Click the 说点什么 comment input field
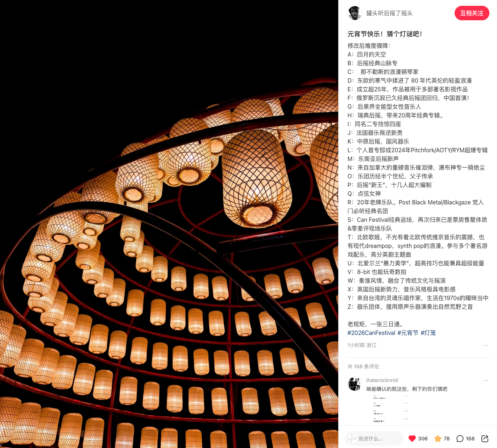 click(374, 439)
